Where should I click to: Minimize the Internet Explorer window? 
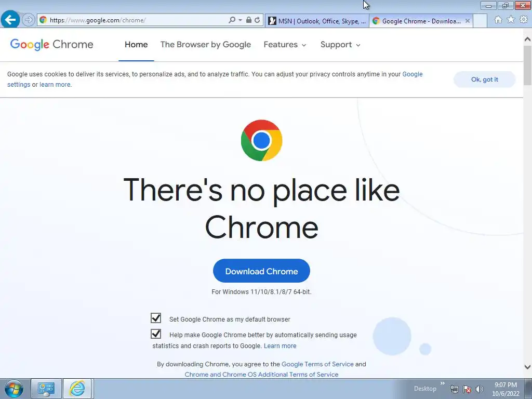488,5
